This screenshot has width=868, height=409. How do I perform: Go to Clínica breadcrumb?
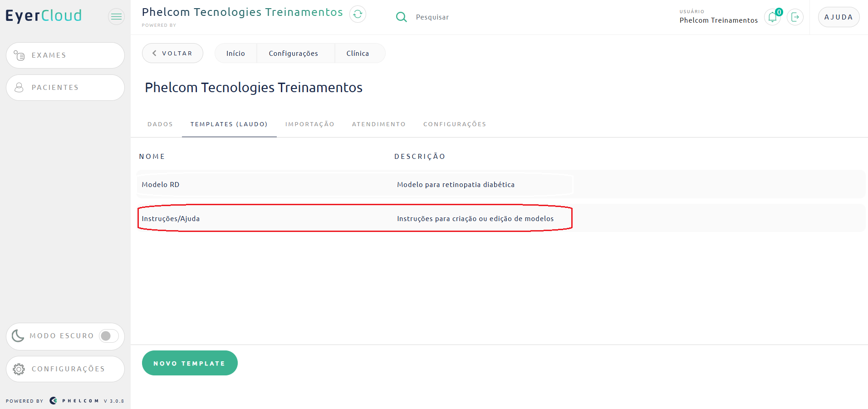pyautogui.click(x=358, y=54)
